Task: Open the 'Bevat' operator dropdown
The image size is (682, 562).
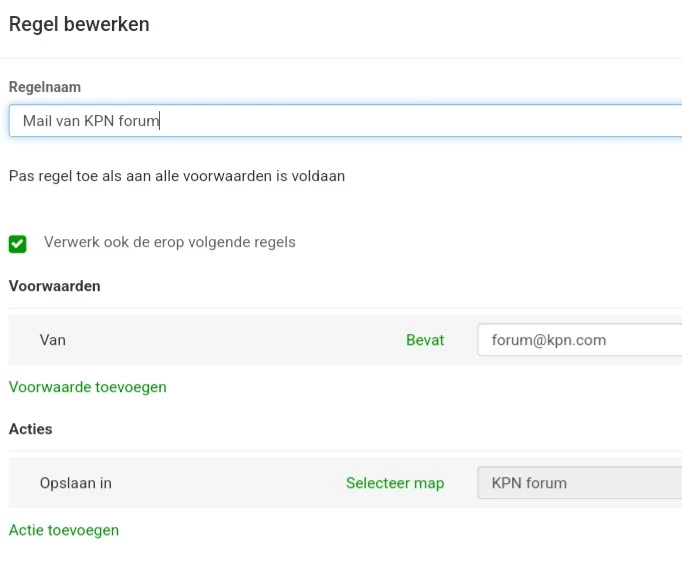Action: tap(425, 340)
